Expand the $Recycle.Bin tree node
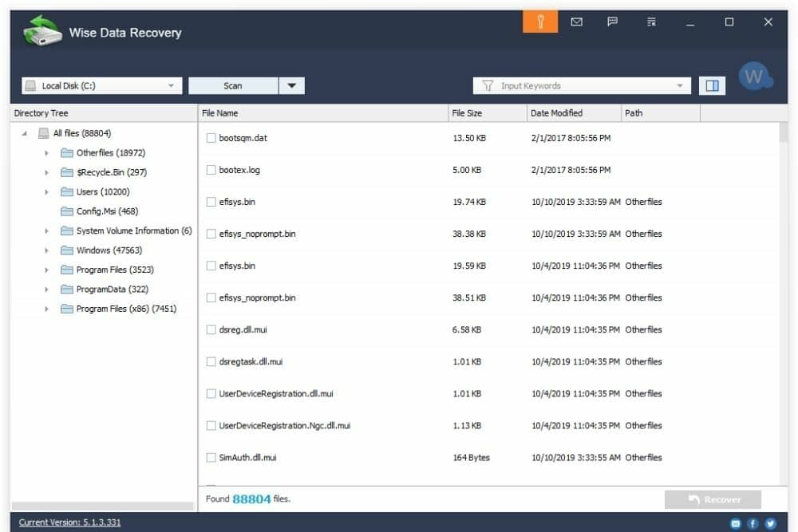The width and height of the screenshot is (798, 532). [x=46, y=172]
